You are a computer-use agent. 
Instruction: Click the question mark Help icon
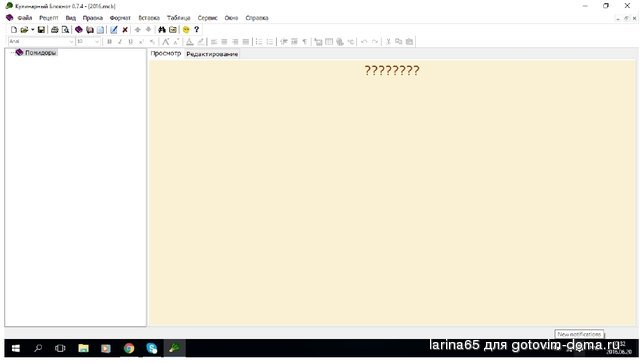click(x=197, y=30)
